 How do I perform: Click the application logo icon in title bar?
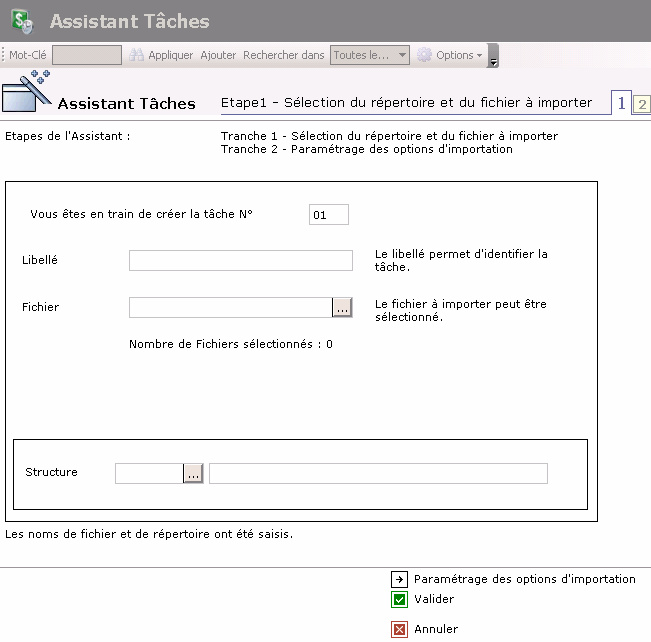(x=21, y=20)
